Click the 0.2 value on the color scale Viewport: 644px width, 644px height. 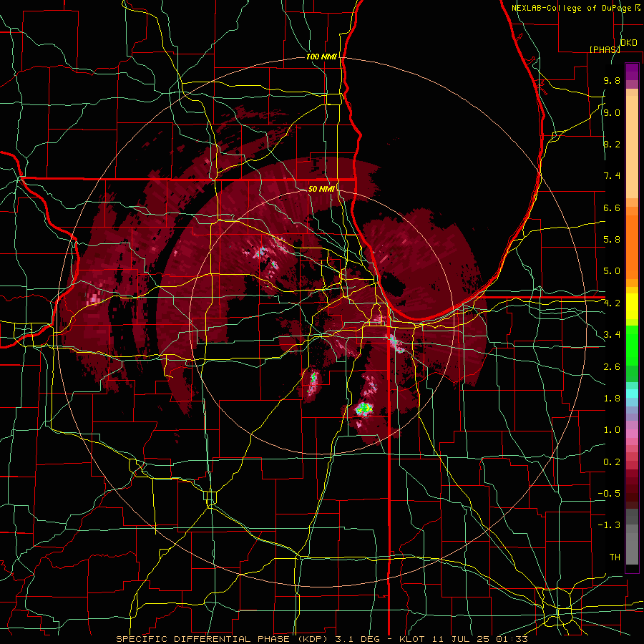coord(612,462)
